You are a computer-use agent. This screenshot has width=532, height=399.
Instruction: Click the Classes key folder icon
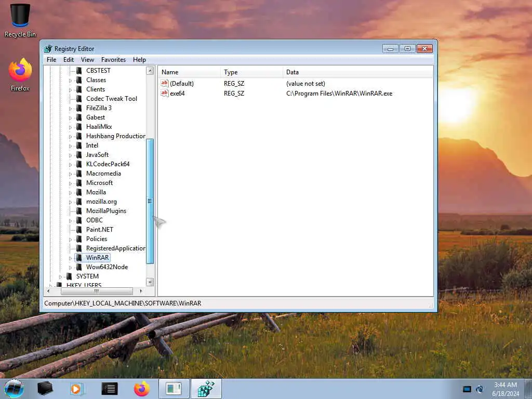pyautogui.click(x=79, y=80)
